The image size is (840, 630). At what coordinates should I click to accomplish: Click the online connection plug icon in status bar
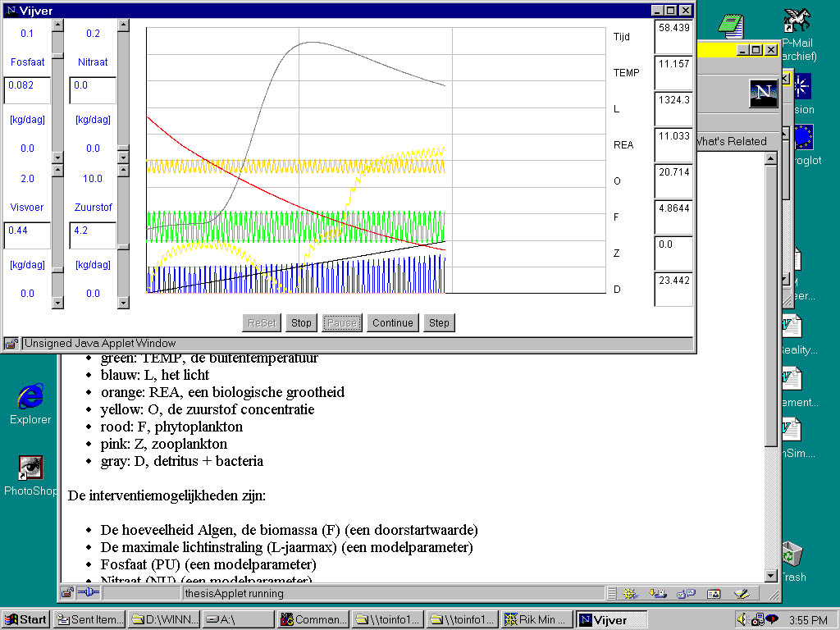click(89, 592)
